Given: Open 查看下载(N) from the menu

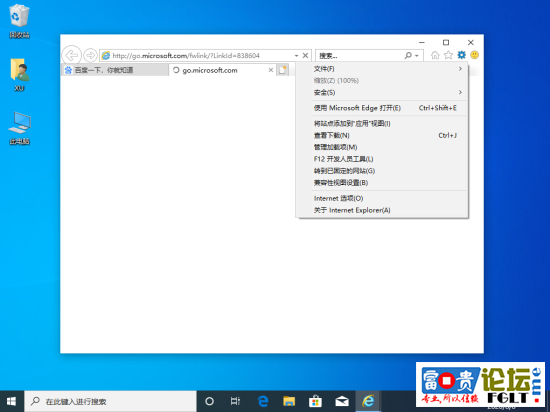Looking at the screenshot, I should (382, 135).
